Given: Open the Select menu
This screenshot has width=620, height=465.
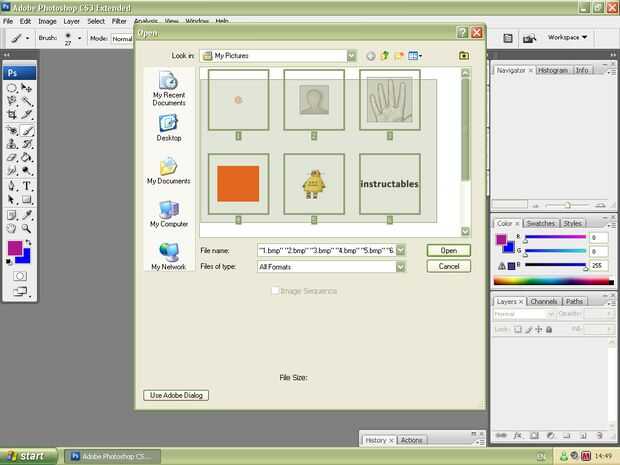Looking at the screenshot, I should click(x=96, y=21).
